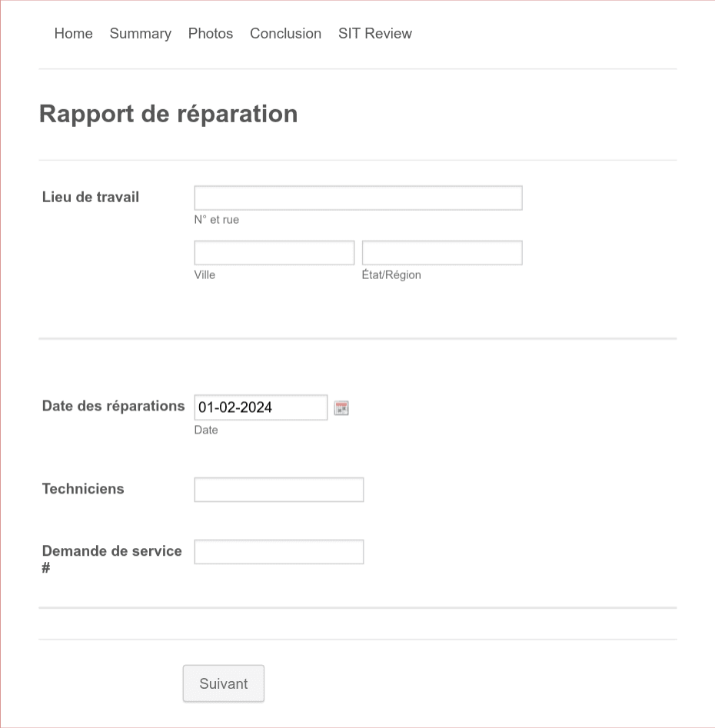Select the city text box under Lieu de travail
This screenshot has width=715, height=728.
[x=274, y=252]
